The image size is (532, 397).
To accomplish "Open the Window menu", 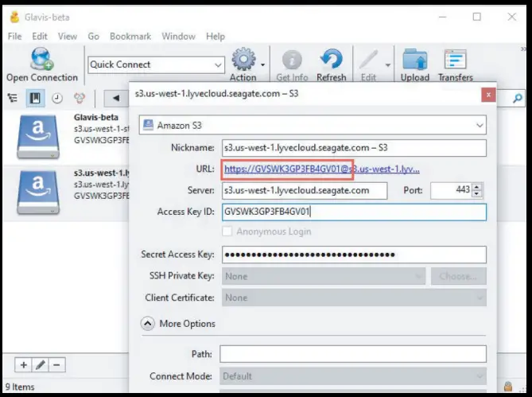I will [x=178, y=37].
